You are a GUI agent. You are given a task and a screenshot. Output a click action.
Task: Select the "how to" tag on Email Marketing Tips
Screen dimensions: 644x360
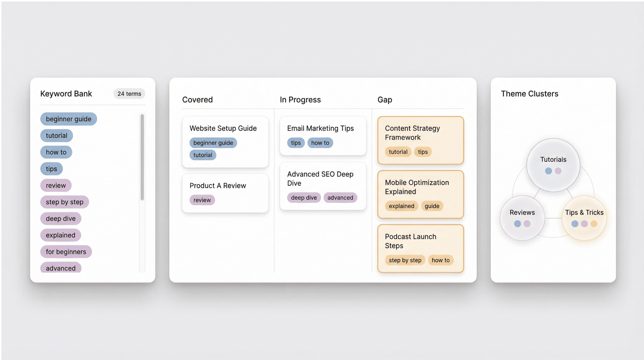coord(320,143)
